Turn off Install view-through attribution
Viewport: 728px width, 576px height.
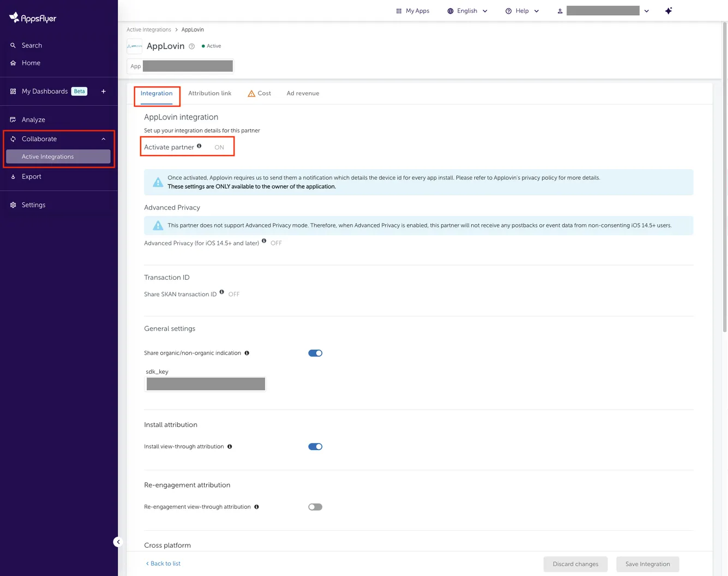pyautogui.click(x=315, y=446)
